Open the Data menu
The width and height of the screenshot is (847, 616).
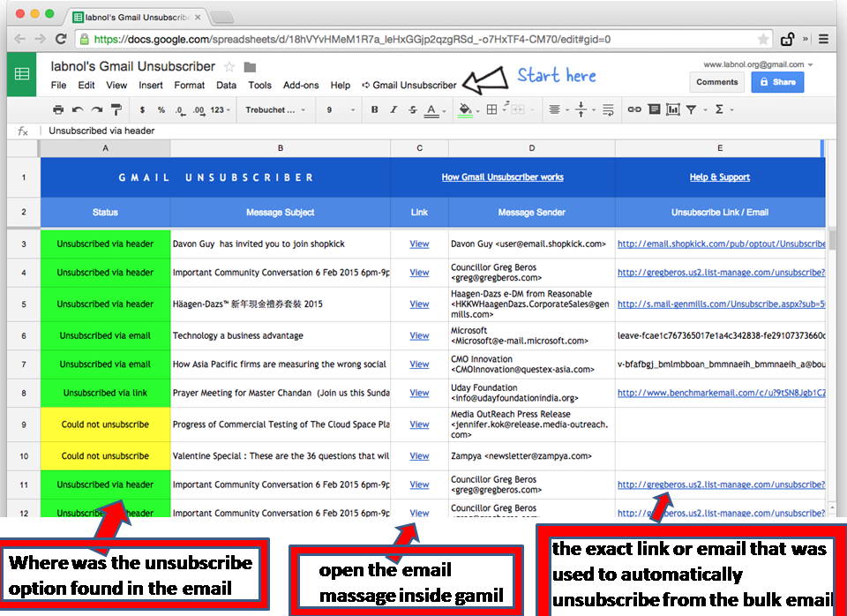click(x=227, y=85)
